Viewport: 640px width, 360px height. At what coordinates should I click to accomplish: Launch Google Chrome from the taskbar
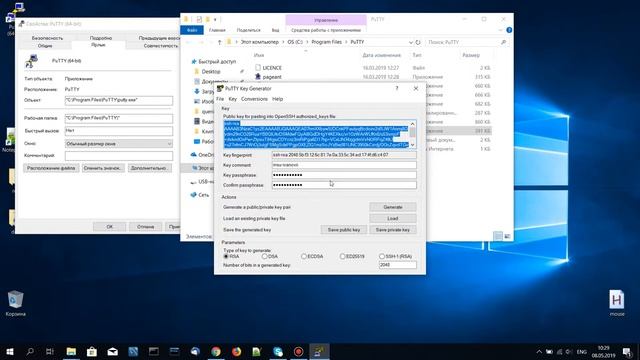click(x=216, y=351)
